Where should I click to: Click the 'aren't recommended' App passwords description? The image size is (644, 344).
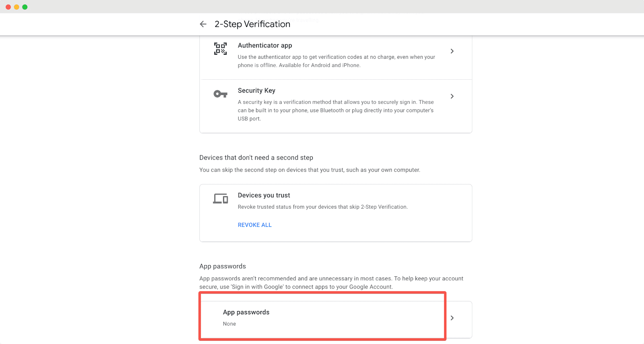pos(331,283)
